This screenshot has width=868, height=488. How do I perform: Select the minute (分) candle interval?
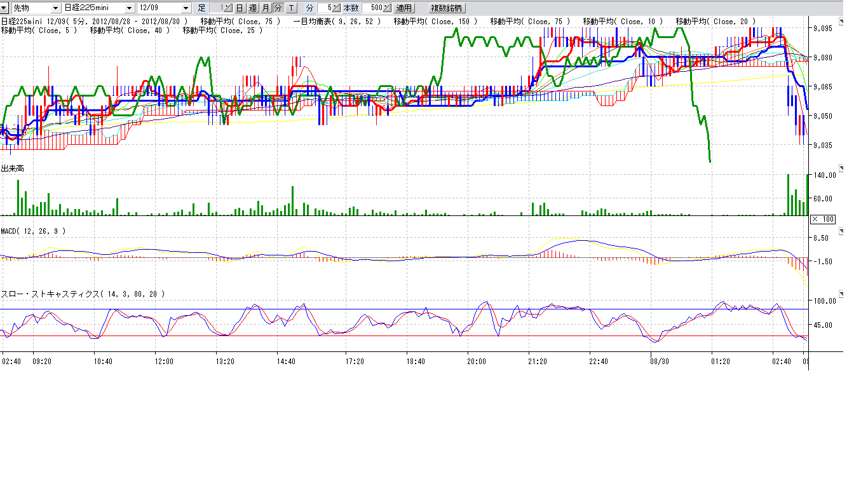278,8
